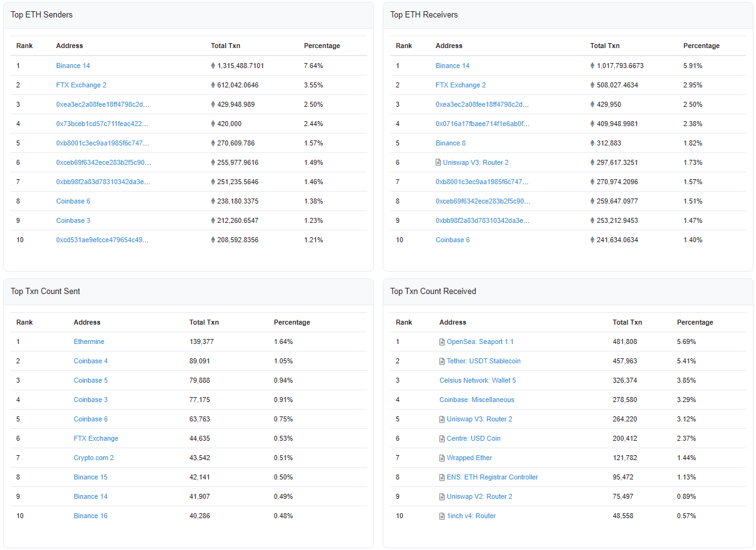Open Uniswap V2: Router 2 link
756x550 pixels.
[x=479, y=496]
